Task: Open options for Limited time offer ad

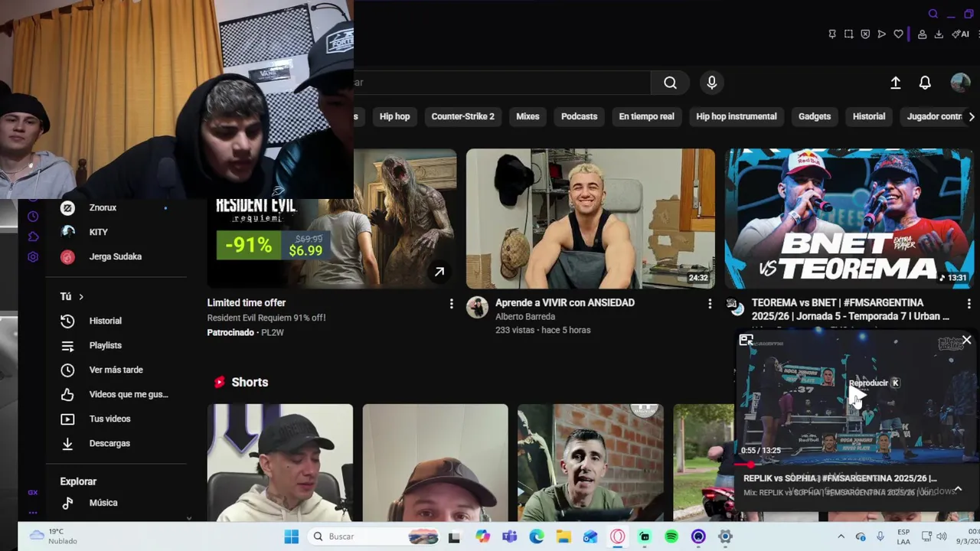Action: coord(451,304)
